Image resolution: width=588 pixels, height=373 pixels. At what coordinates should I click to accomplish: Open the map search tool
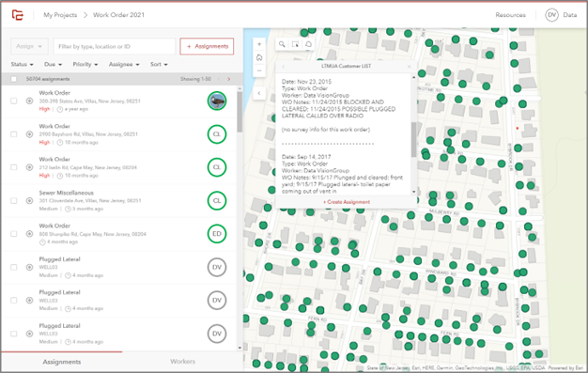tap(282, 44)
